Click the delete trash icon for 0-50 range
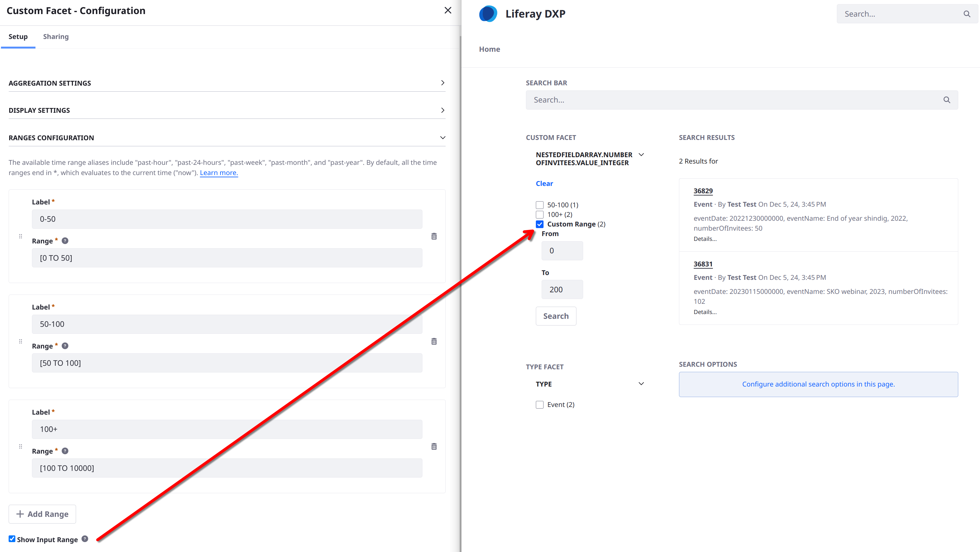The height and width of the screenshot is (552, 980). pos(434,236)
